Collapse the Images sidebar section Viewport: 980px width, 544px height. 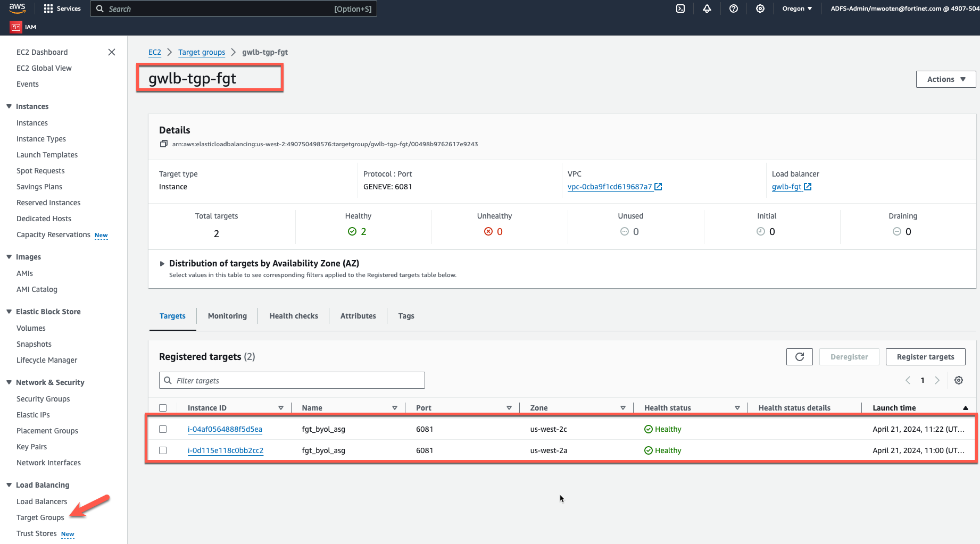pos(9,257)
